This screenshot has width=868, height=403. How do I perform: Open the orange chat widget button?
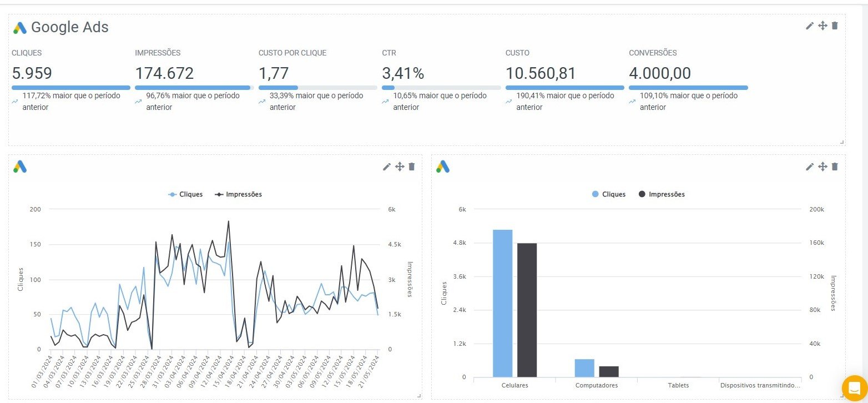[854, 387]
